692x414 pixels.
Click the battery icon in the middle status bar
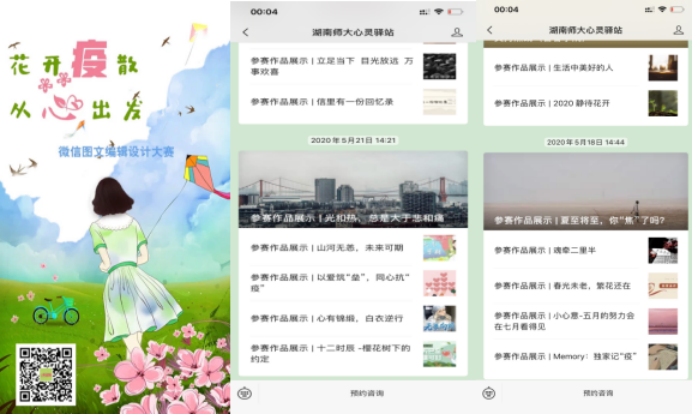(455, 11)
